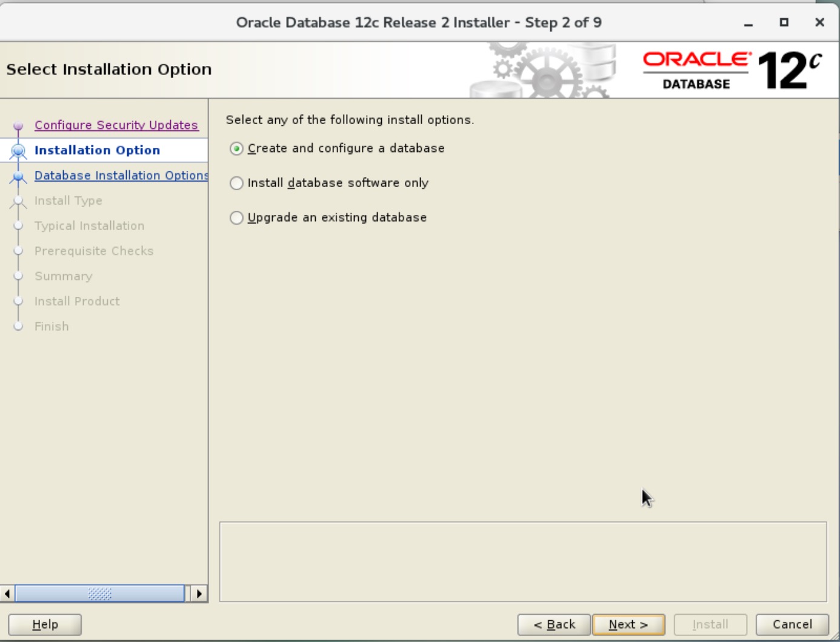The width and height of the screenshot is (840, 642).
Task: Click the Typical Installation step label
Action: 89,226
